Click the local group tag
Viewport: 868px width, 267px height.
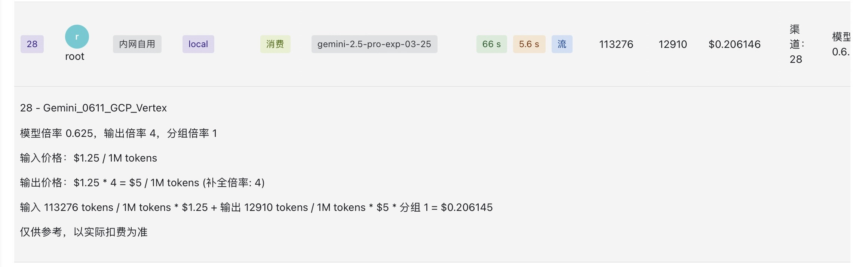pyautogui.click(x=198, y=44)
